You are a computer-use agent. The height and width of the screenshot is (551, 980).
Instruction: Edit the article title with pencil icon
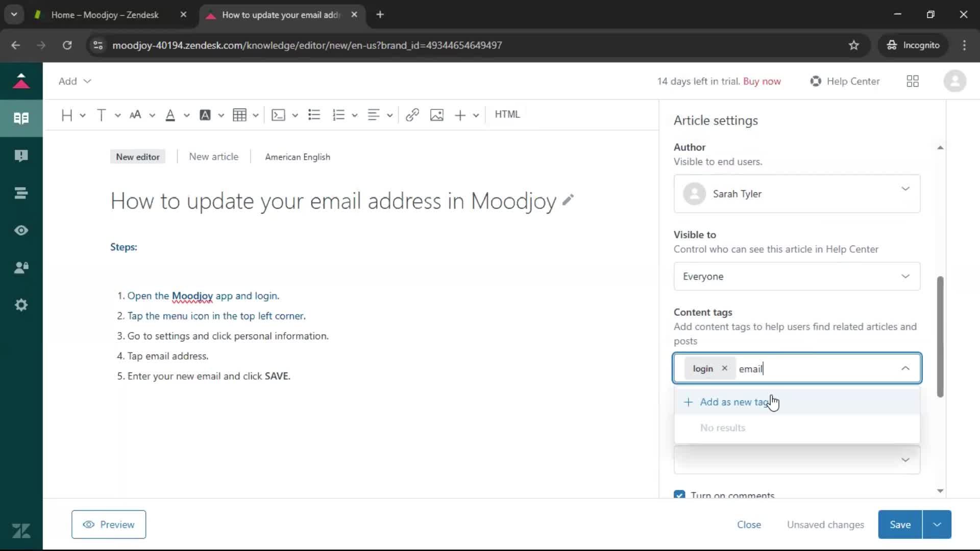(568, 200)
